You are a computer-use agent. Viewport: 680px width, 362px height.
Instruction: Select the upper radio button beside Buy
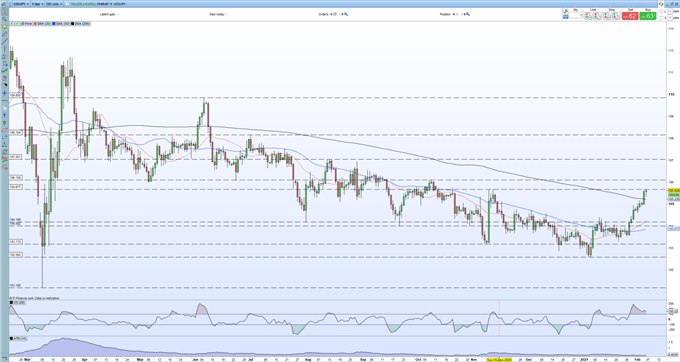[x=661, y=12]
